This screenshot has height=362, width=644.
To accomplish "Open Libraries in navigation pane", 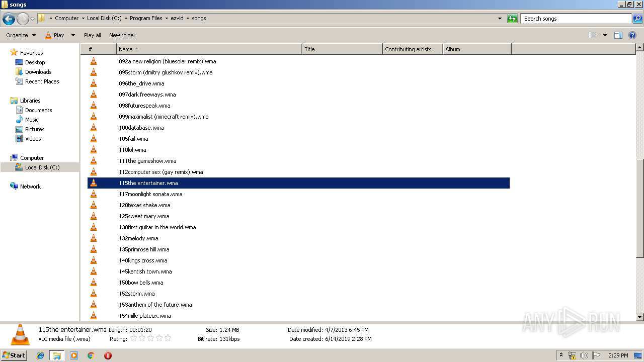I will 30,101.
